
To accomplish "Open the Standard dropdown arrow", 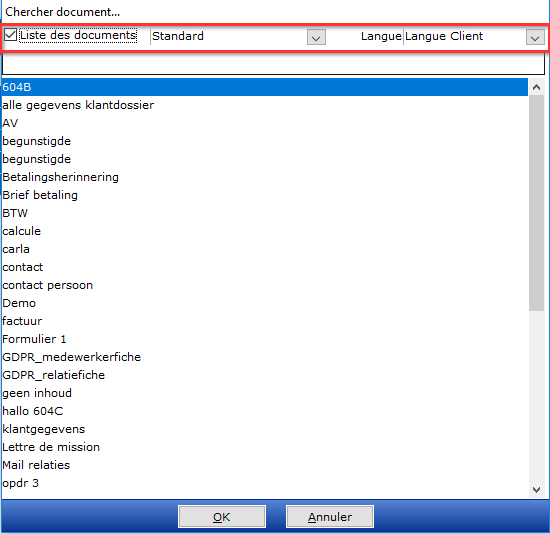I will 316,37.
